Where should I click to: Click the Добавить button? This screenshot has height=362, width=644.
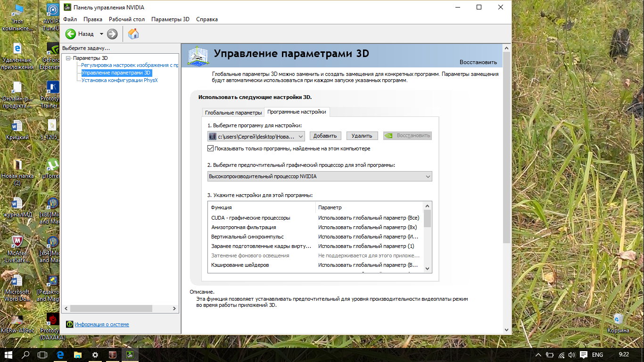pyautogui.click(x=325, y=136)
